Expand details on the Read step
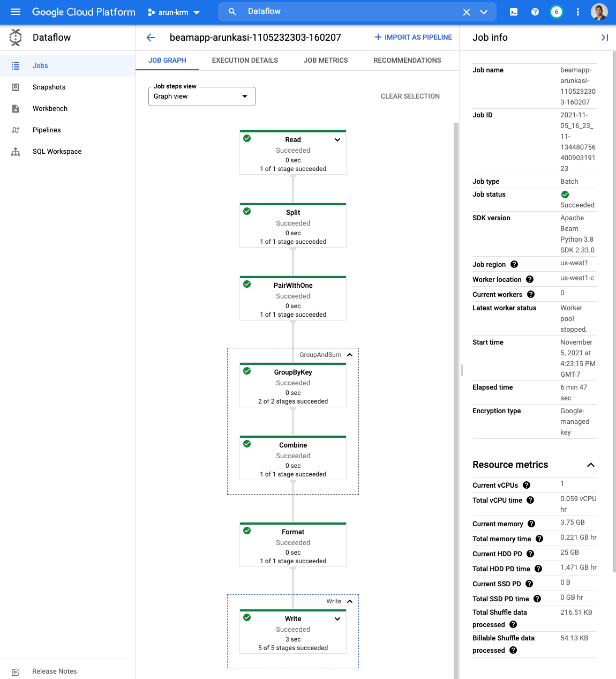This screenshot has width=616, height=679. pyautogui.click(x=337, y=139)
